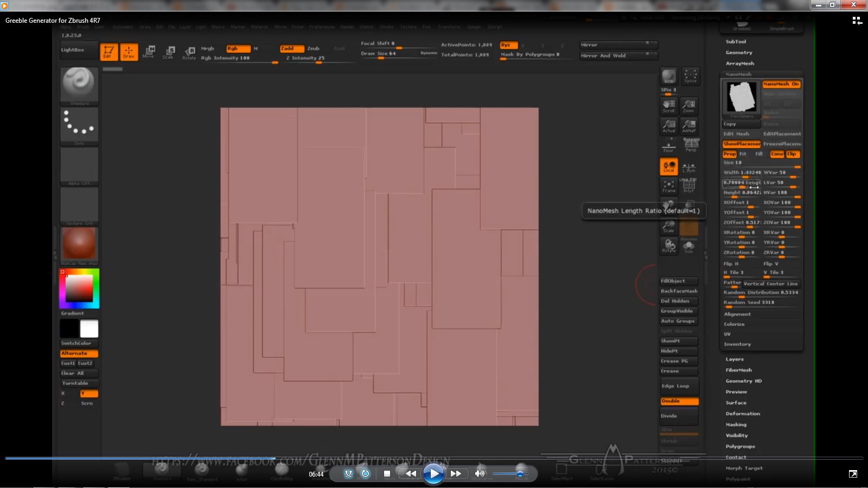Select the Move transform tool
868x488 pixels.
149,52
